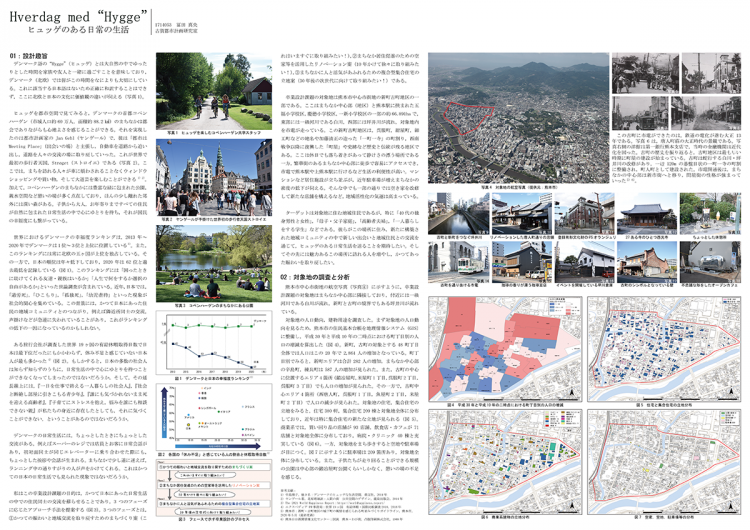Screen dimensions: 750x530
Task: Click the caption 古町を通り抜ける市電
Action: [459, 286]
